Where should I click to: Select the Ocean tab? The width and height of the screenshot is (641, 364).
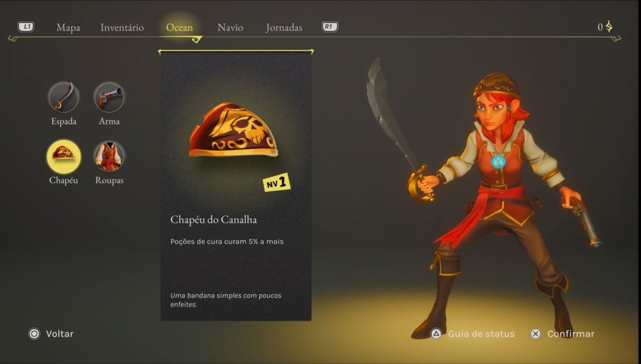pos(180,28)
